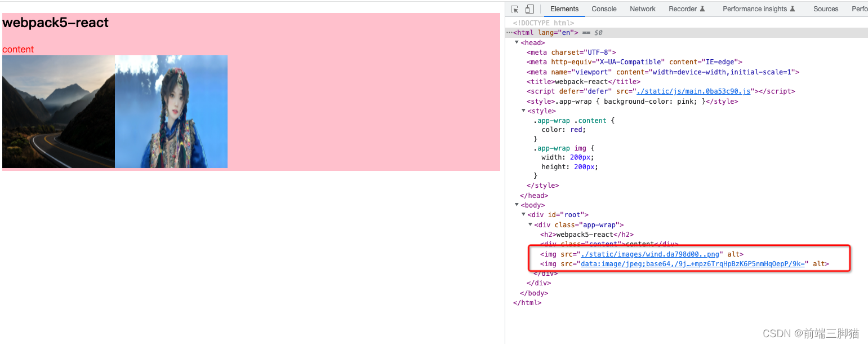Go to the Network tab
The width and height of the screenshot is (868, 344).
point(643,9)
